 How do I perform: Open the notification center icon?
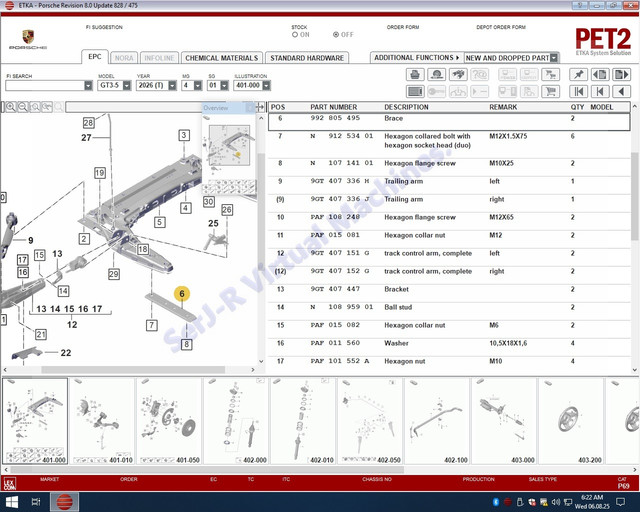tap(620, 502)
